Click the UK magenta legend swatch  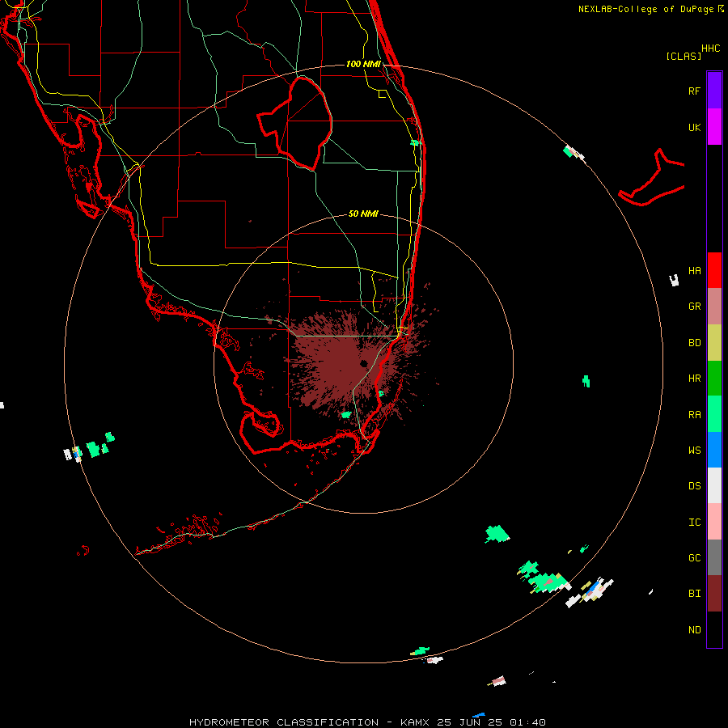(x=714, y=127)
